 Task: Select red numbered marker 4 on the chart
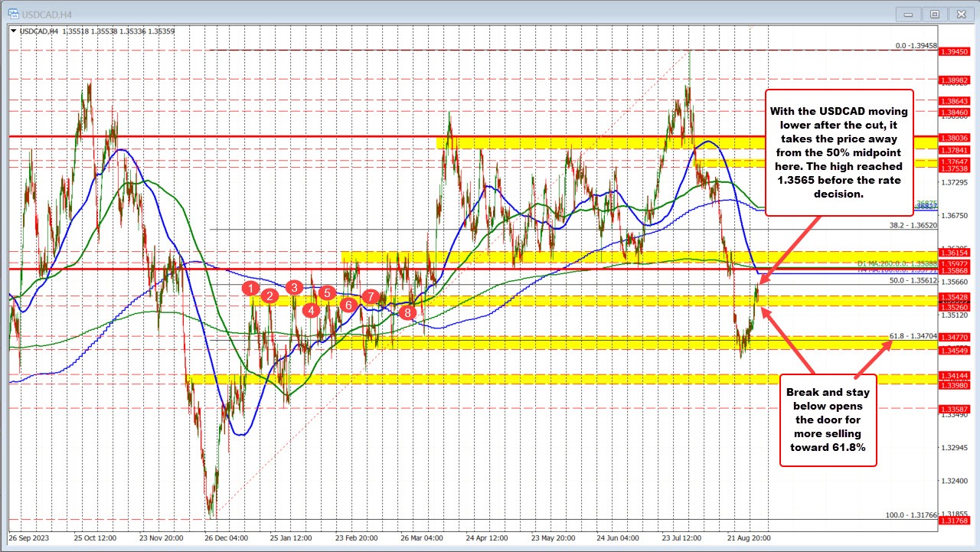click(x=310, y=311)
